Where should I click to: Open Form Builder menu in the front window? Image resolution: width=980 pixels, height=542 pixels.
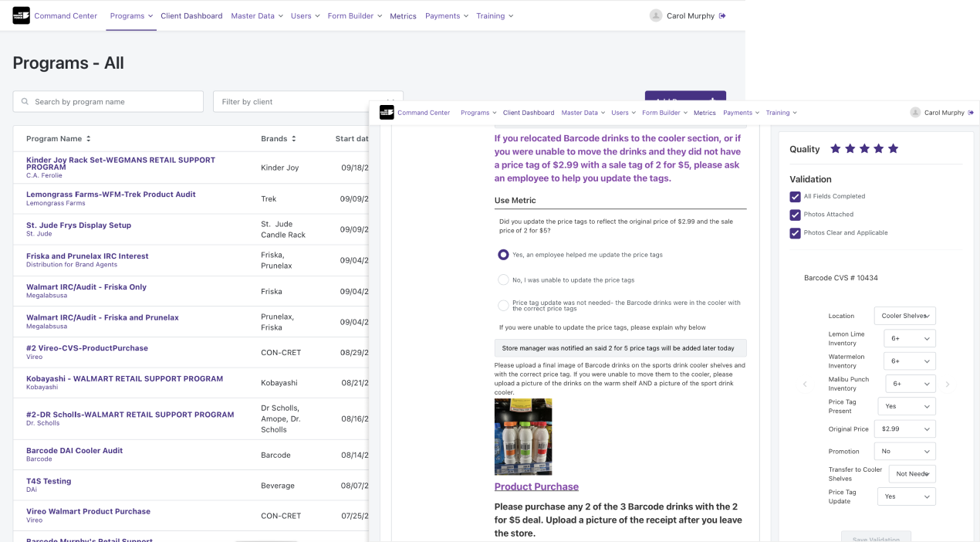pos(664,113)
